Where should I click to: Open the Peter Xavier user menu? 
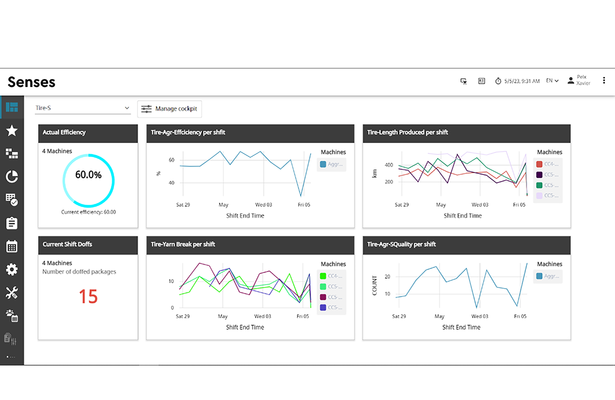coord(578,80)
